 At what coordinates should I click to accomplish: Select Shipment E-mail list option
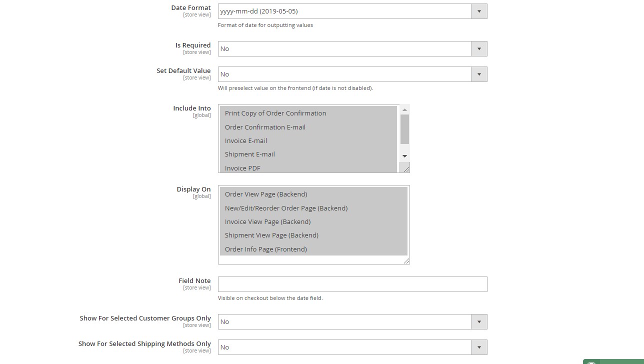249,154
